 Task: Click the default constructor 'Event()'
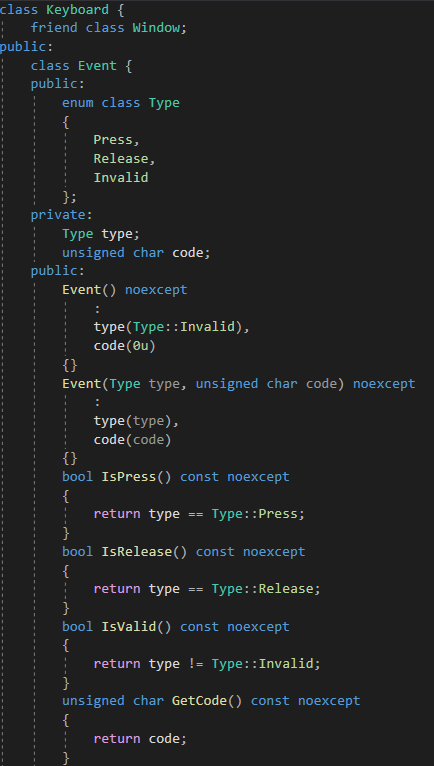(89, 290)
